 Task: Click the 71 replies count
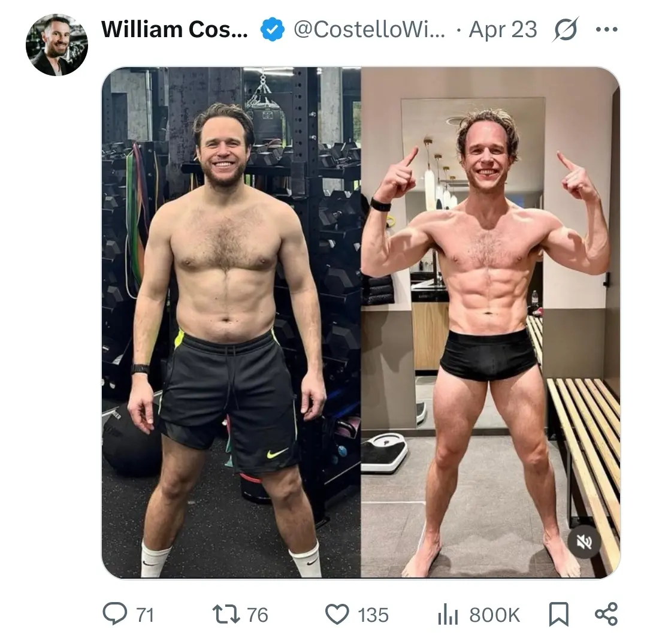tap(144, 615)
